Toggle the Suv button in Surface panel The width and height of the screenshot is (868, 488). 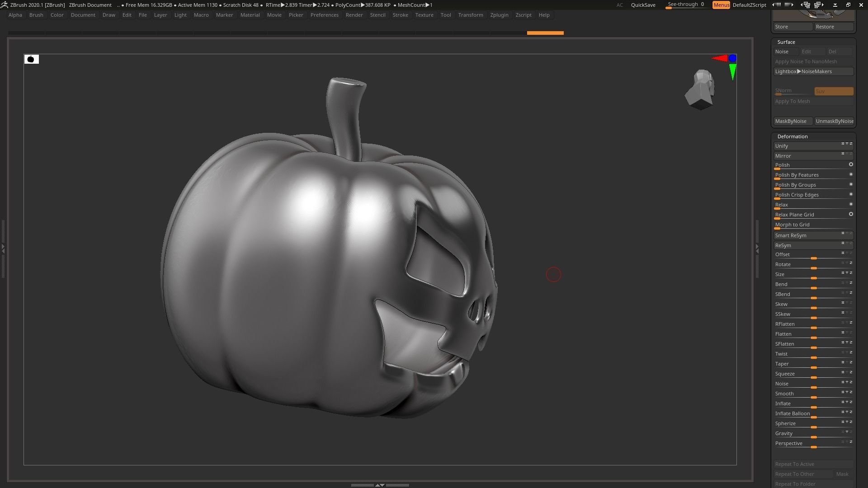coord(834,91)
